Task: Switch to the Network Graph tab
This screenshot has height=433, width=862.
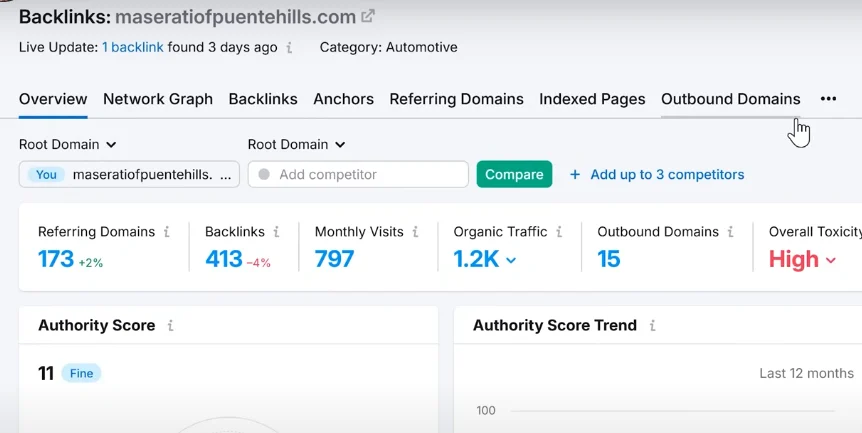Action: pyautogui.click(x=158, y=99)
